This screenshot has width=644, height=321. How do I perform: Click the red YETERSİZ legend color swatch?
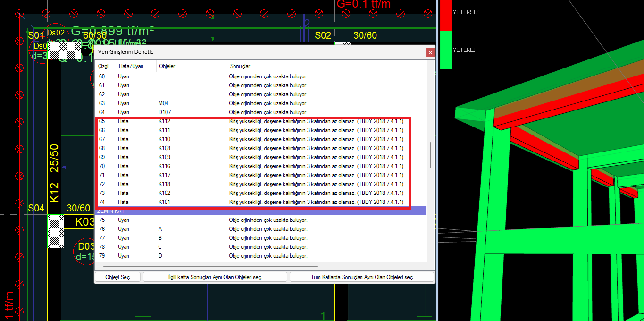click(x=446, y=16)
